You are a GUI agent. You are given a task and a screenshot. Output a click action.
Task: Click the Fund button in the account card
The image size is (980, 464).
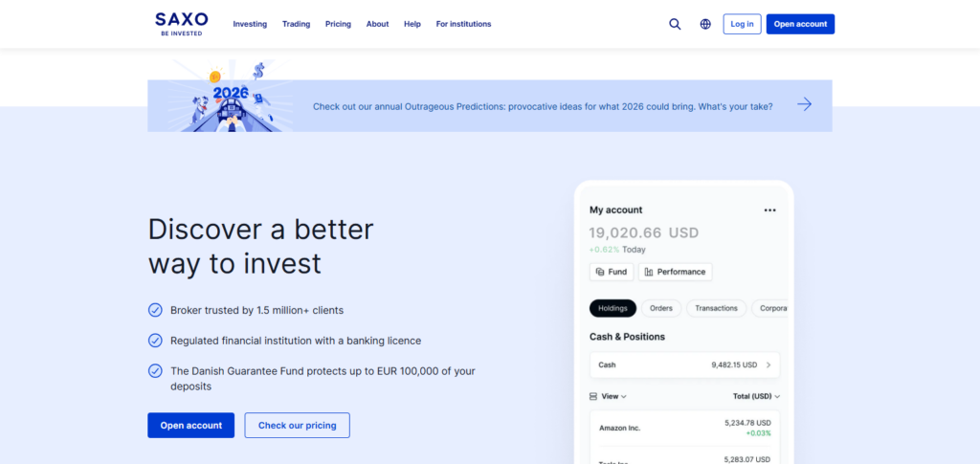point(612,272)
